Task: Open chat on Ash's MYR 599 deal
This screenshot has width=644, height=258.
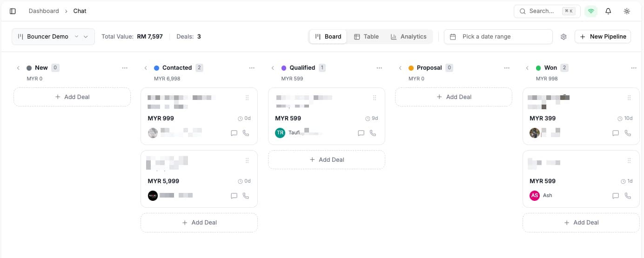Action: pyautogui.click(x=616, y=196)
